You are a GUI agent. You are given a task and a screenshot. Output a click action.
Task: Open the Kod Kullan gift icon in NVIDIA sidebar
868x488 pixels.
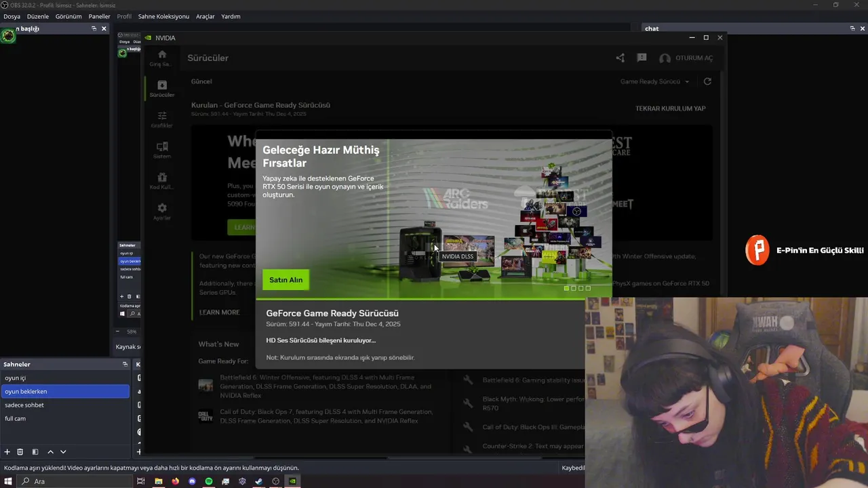point(162,177)
